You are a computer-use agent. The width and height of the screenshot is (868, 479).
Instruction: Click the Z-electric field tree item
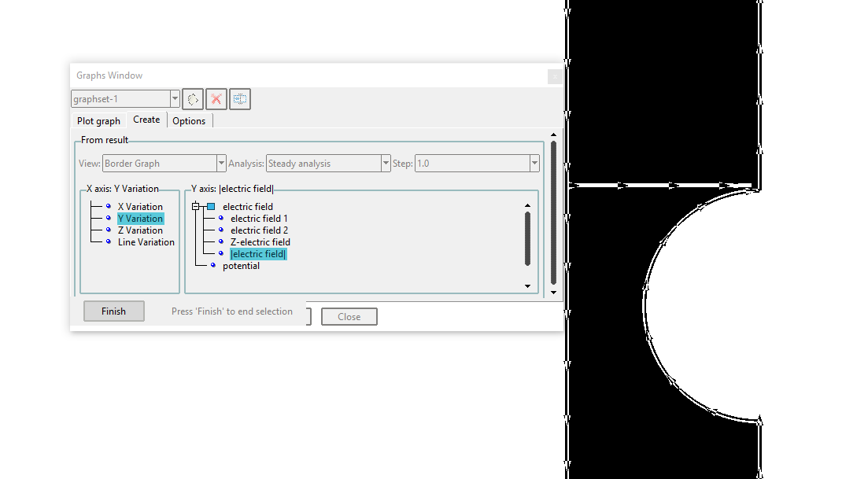260,242
